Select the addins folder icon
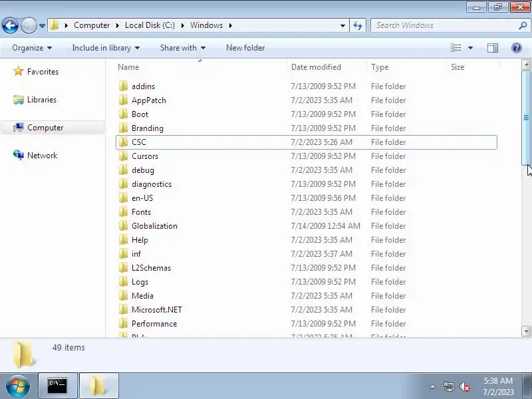Image resolution: width=532 pixels, height=399 pixels. pyautogui.click(x=124, y=86)
